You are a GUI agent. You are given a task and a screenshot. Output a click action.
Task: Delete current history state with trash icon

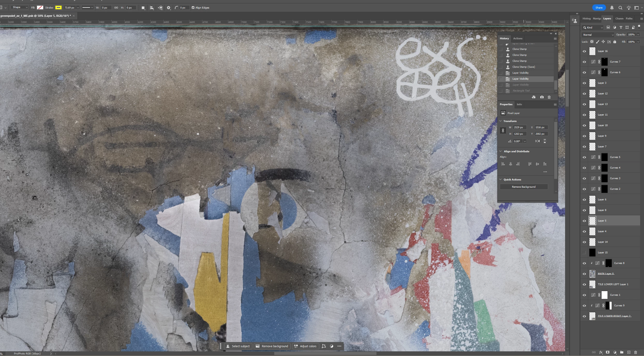(x=549, y=97)
